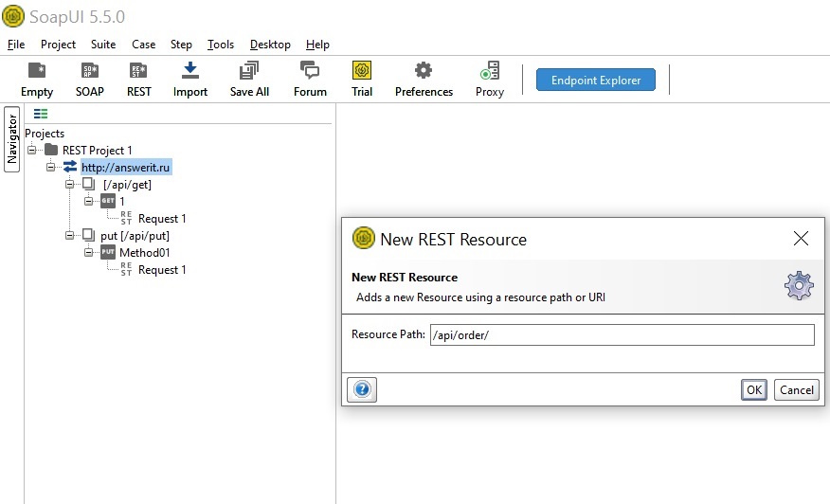Open dialog help question mark icon
830x504 pixels.
pyautogui.click(x=362, y=389)
